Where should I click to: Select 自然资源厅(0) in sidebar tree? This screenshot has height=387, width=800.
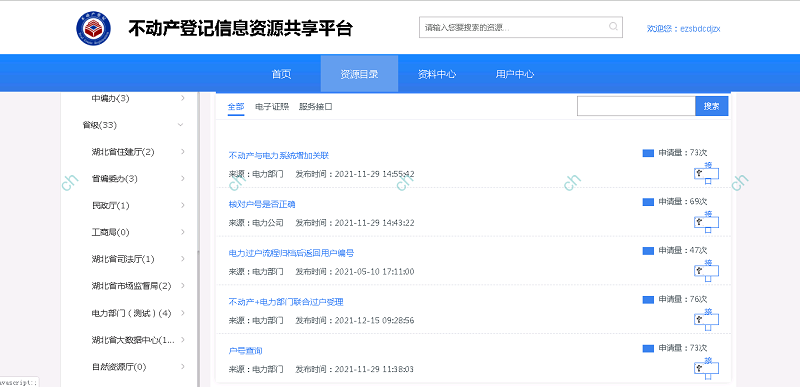[x=119, y=367]
